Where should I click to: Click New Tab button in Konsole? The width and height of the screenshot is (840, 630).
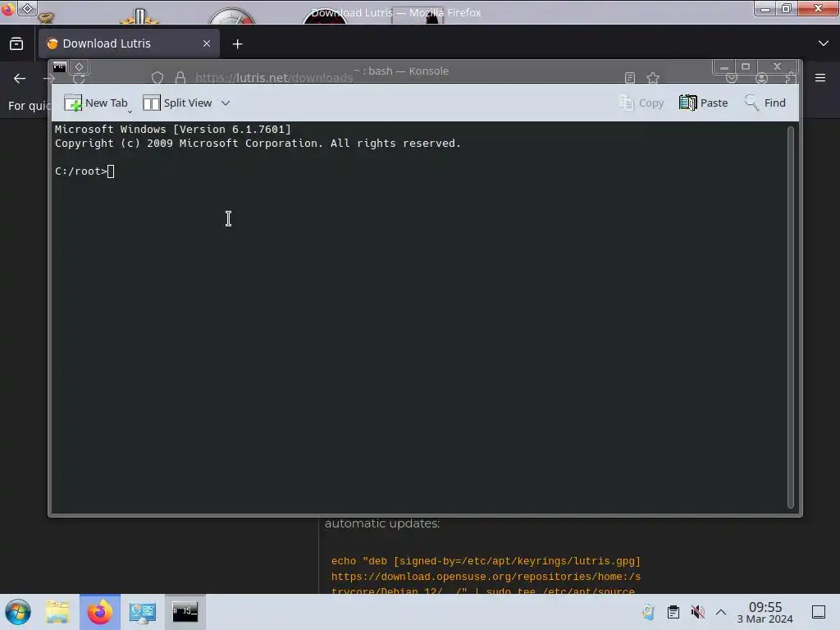(x=97, y=103)
